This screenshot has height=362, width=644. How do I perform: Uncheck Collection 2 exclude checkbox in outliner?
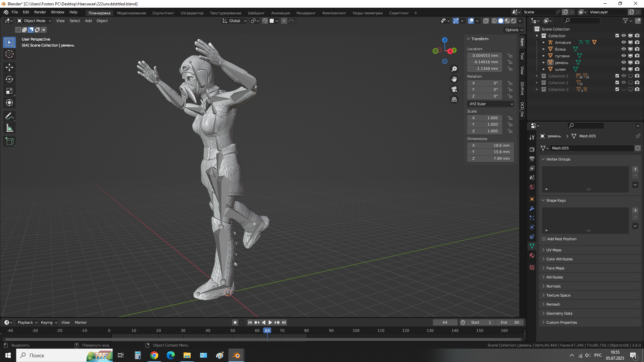[617, 82]
